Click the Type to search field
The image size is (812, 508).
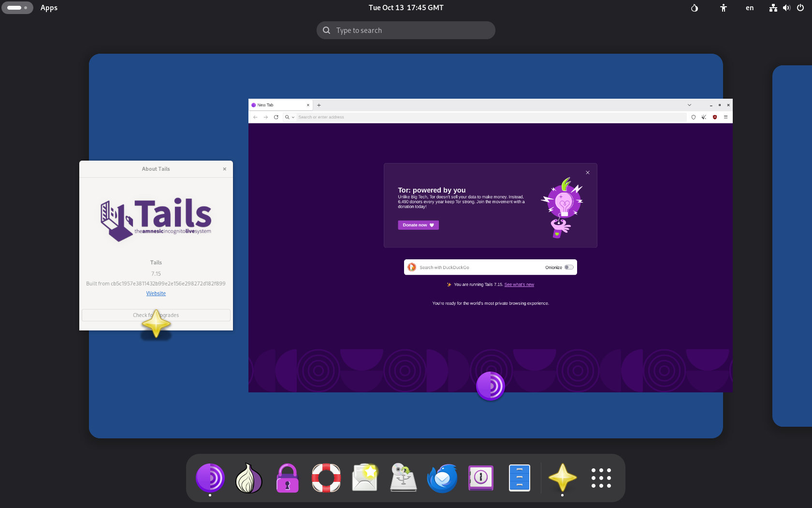(406, 30)
